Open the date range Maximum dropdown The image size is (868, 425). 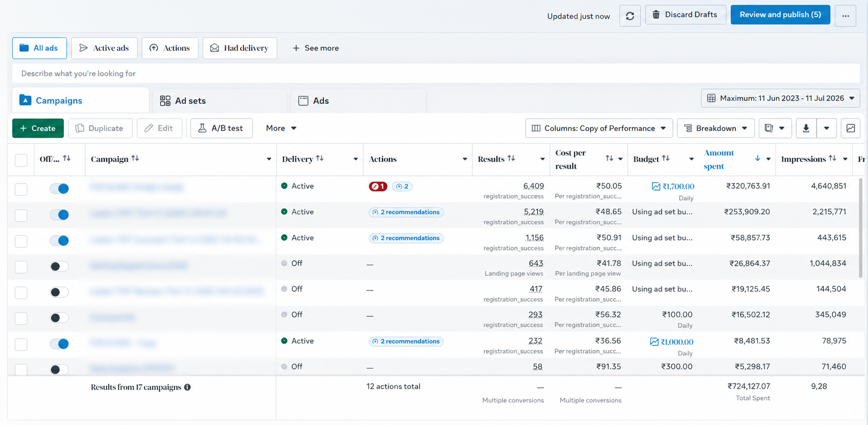coord(780,98)
